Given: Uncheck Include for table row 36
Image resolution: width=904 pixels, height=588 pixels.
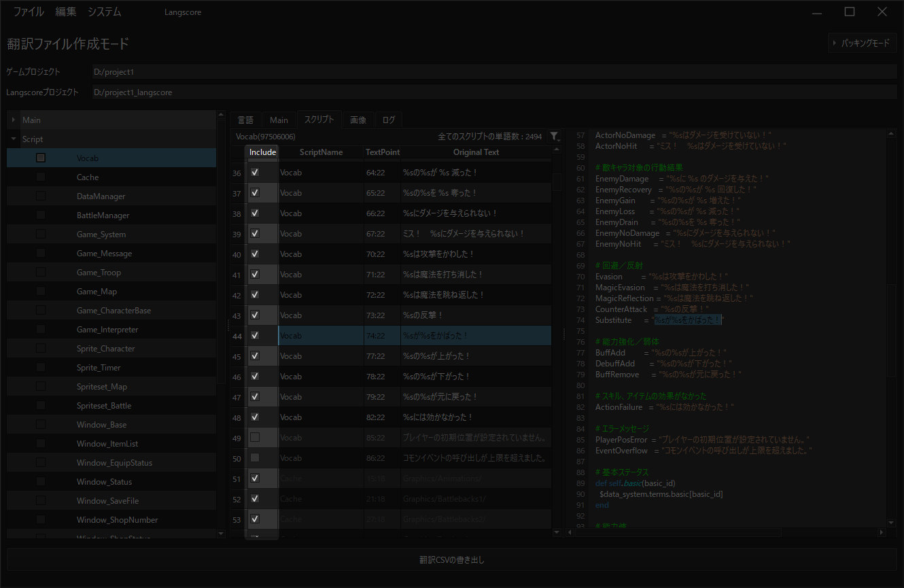Looking at the screenshot, I should (x=255, y=173).
